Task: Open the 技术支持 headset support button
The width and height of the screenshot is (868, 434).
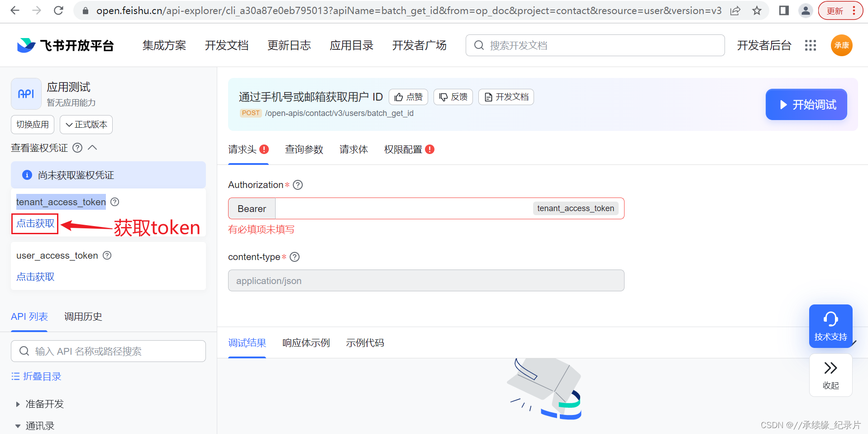Action: [831, 326]
